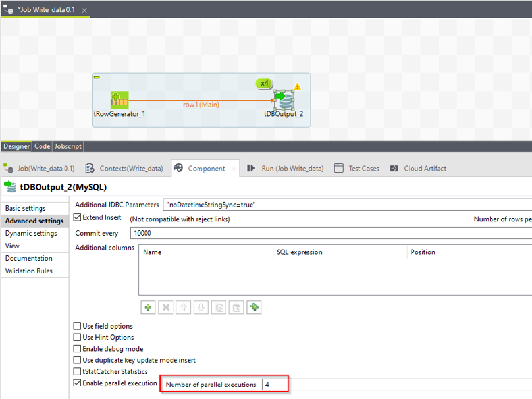Image resolution: width=532 pixels, height=399 pixels.
Task: Open the Code view tab
Action: pyautogui.click(x=42, y=146)
